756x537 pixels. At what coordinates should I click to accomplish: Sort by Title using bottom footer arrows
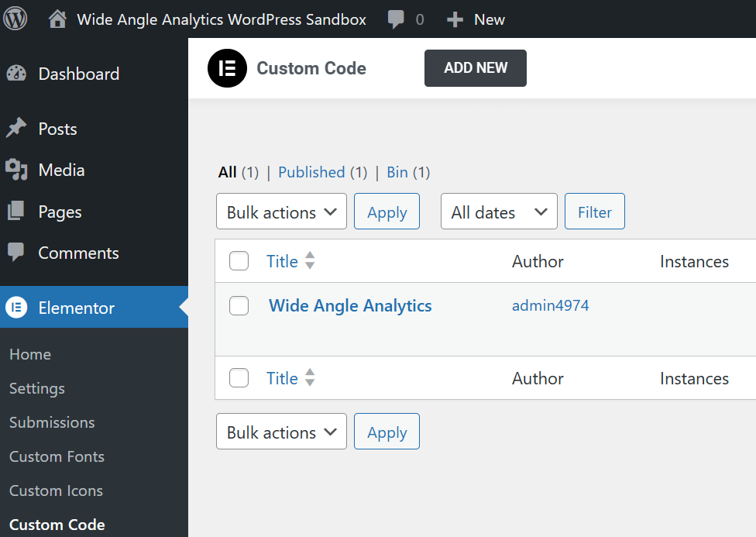coord(310,378)
